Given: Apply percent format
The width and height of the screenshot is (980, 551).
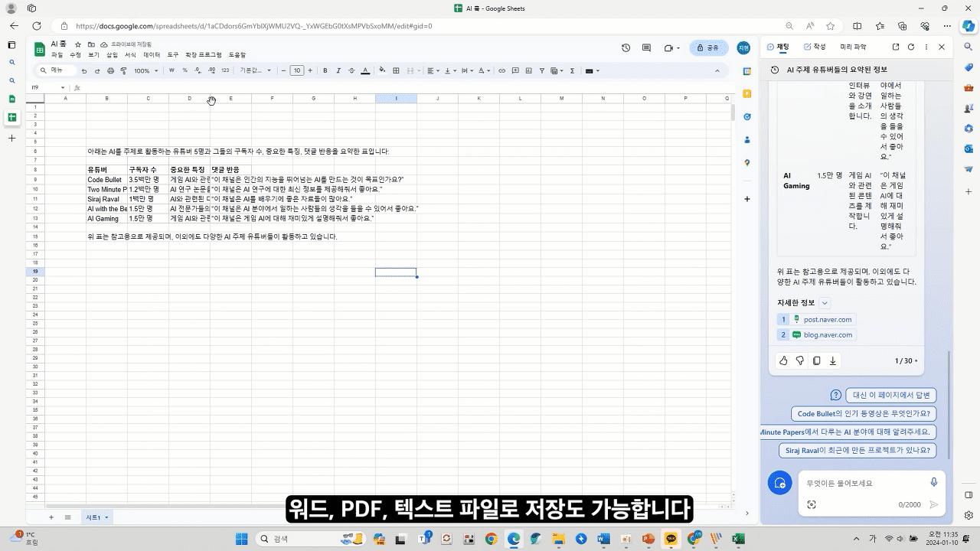Looking at the screenshot, I should (185, 70).
